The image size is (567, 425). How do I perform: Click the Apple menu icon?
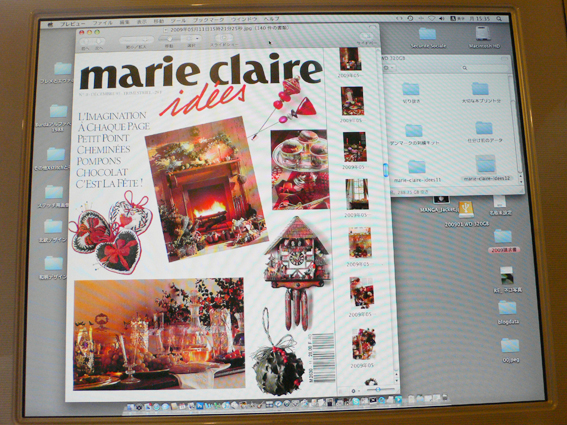tap(50, 25)
